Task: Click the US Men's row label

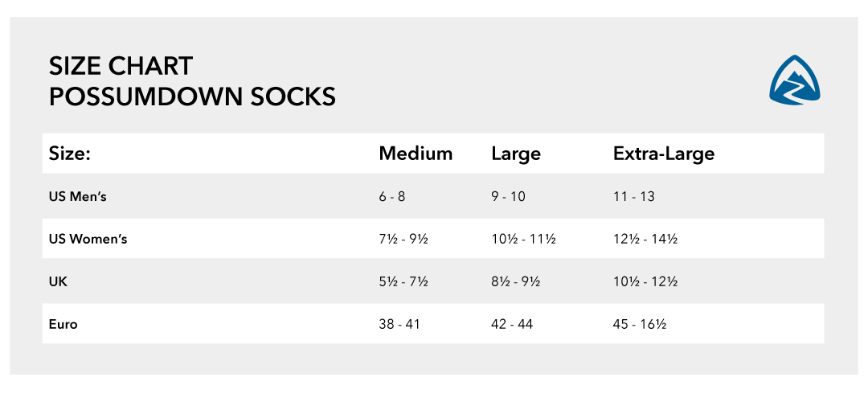Action: pos(77,196)
